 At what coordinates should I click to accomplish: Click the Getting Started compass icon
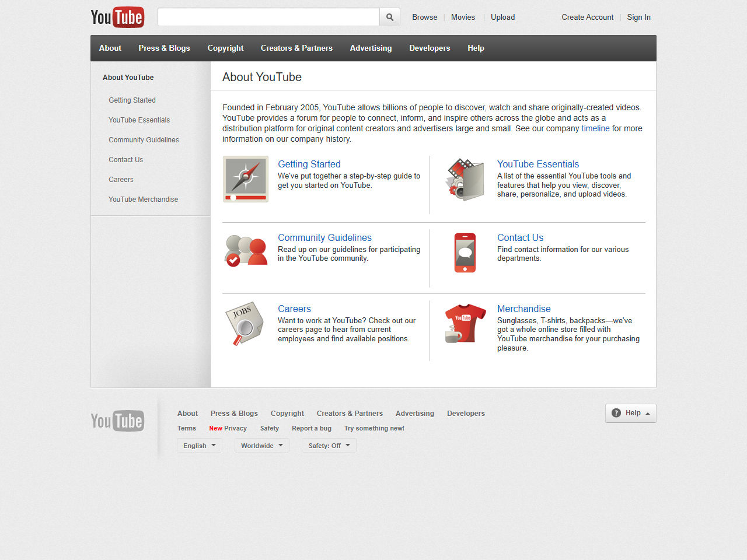(246, 179)
